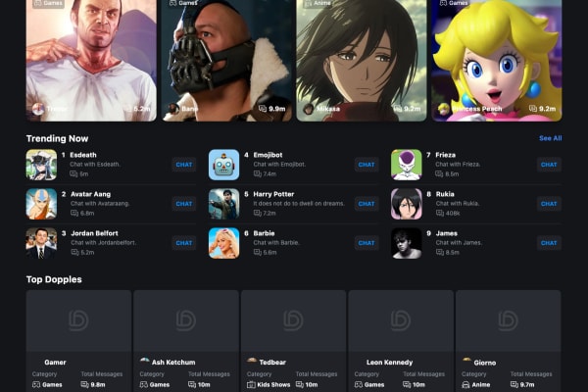Screen dimensions: 588x392
Task: Click the Games category icon under Leon Kennedy
Action: 359,384
